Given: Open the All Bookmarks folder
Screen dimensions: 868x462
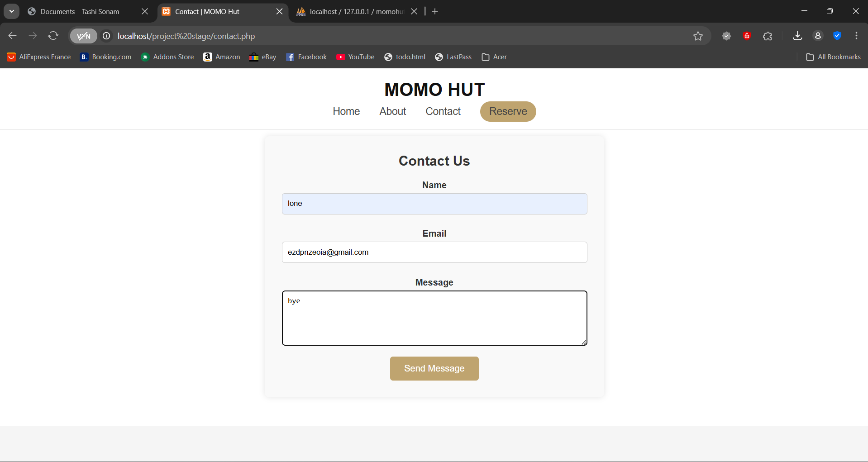Looking at the screenshot, I should (833, 57).
